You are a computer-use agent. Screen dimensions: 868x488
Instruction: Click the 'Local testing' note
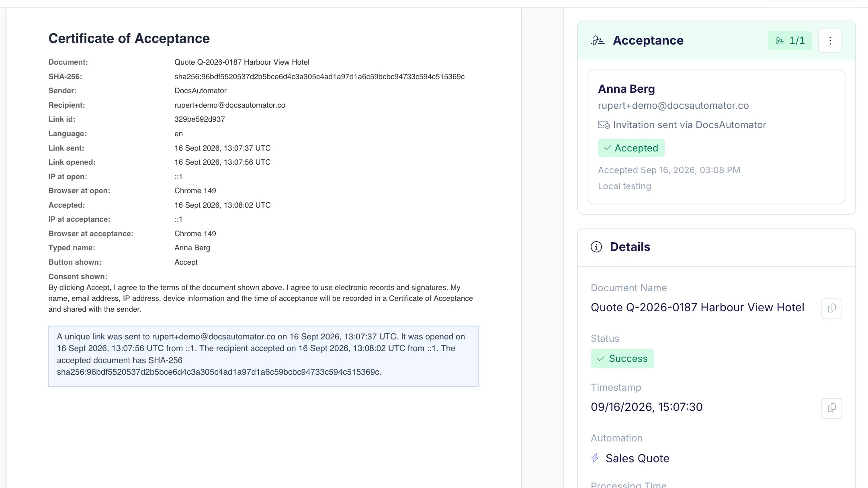[x=624, y=186]
